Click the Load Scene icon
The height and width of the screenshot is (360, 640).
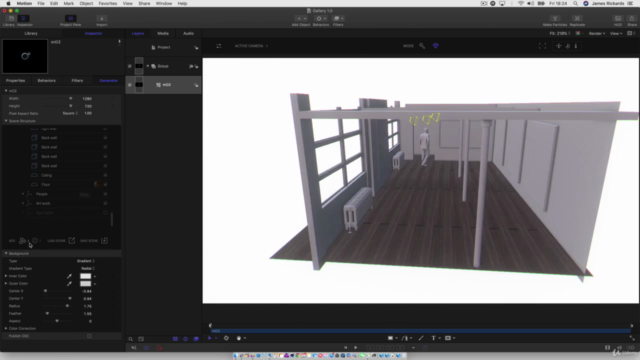(x=72, y=240)
